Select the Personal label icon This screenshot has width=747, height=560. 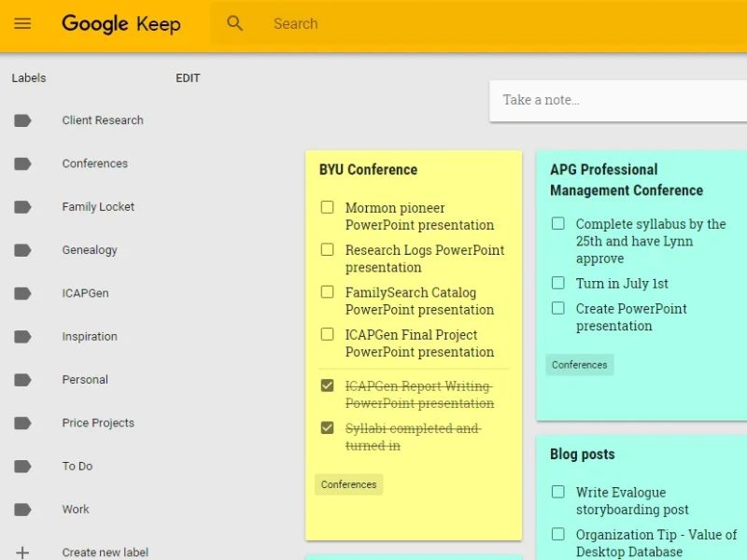point(23,380)
